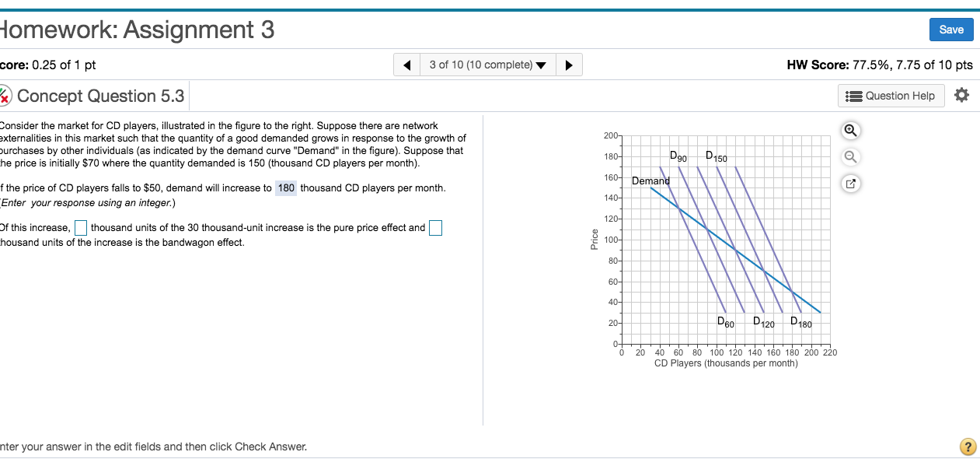Open the yellow help icon at bottom right
The width and height of the screenshot is (980, 459).
(968, 447)
